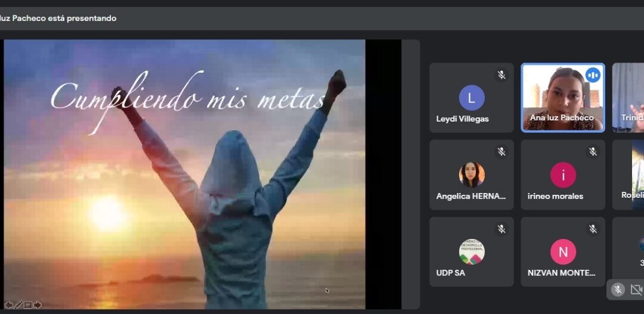Click the UDP SA logo avatar
This screenshot has width=644, height=314.
[x=472, y=251]
